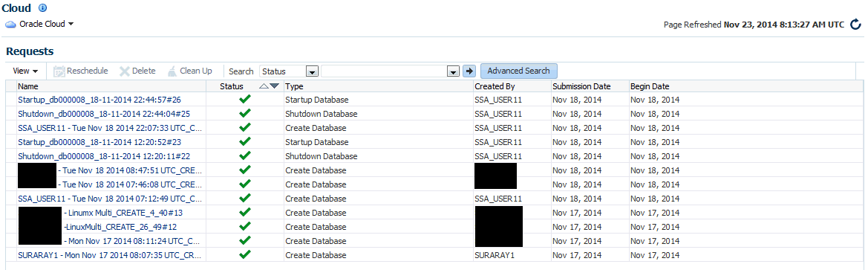The height and width of the screenshot is (270, 868).
Task: Click the Reschedule toolbar button
Action: (x=81, y=71)
